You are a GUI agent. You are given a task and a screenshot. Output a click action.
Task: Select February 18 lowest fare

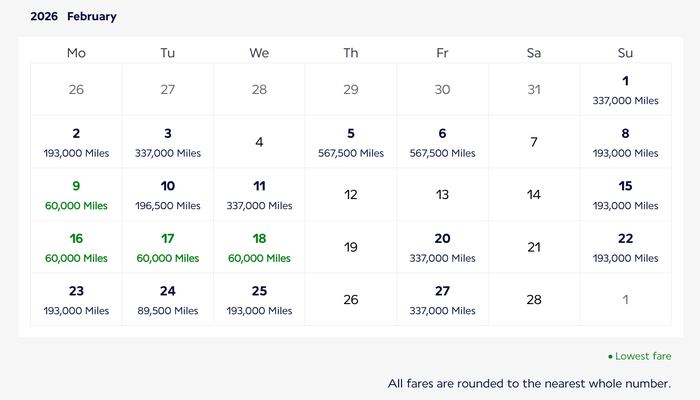coord(259,247)
